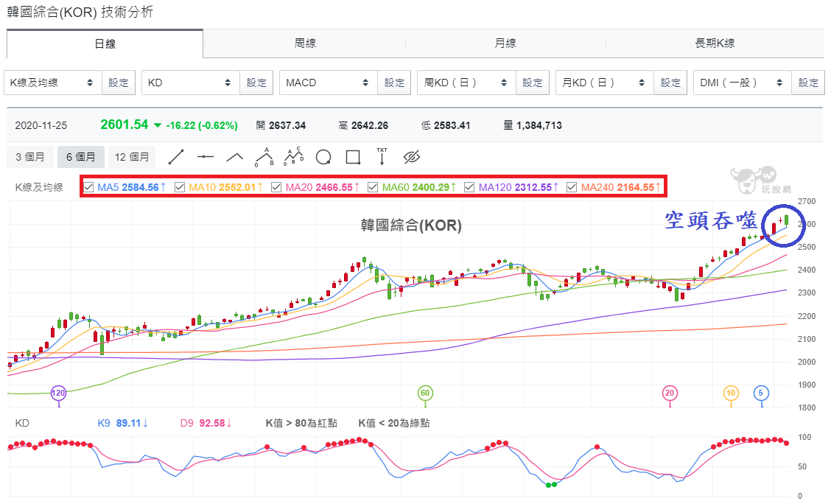Open the 周KD(日) indicator dropdown
831x504 pixels.
coord(466,83)
